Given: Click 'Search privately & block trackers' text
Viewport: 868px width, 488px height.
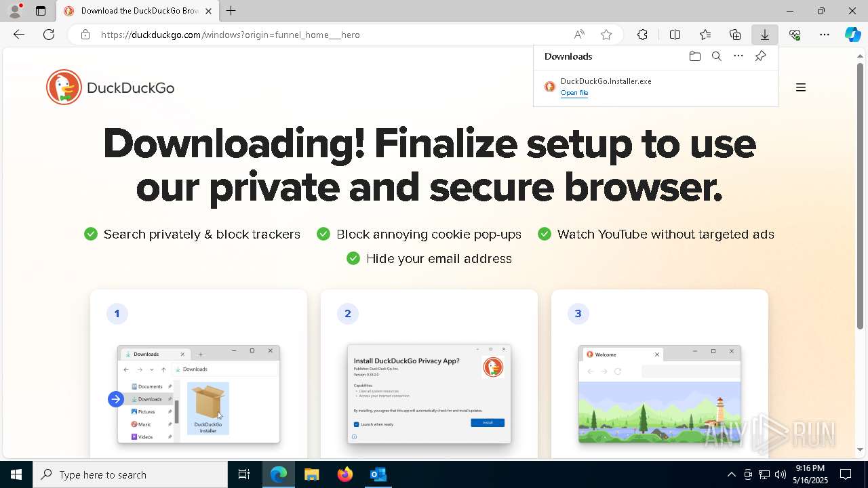Looking at the screenshot, I should [x=202, y=234].
